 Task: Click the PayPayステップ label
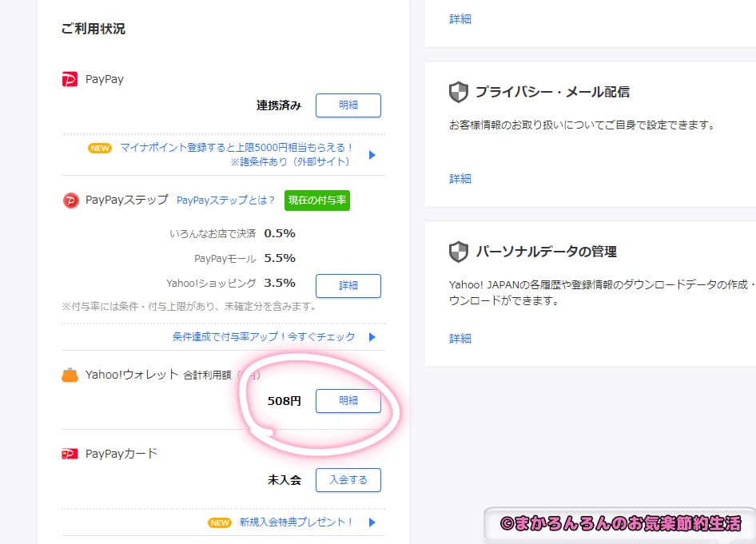pyautogui.click(x=127, y=200)
